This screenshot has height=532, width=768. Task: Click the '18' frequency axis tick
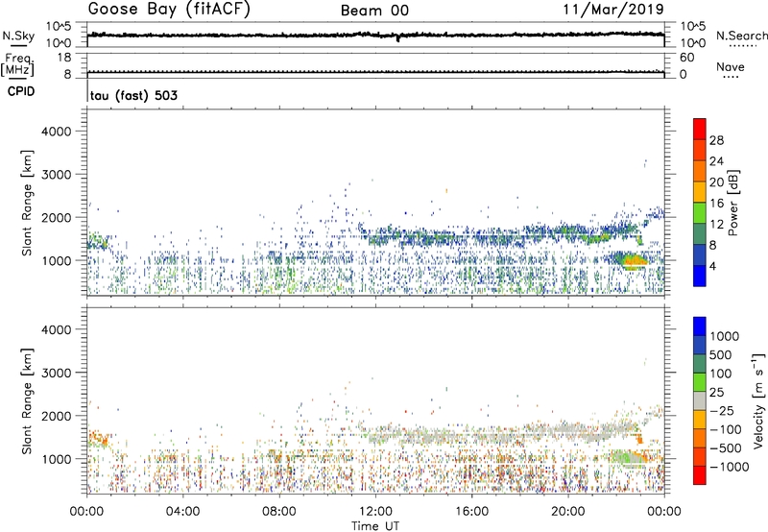tap(64, 58)
